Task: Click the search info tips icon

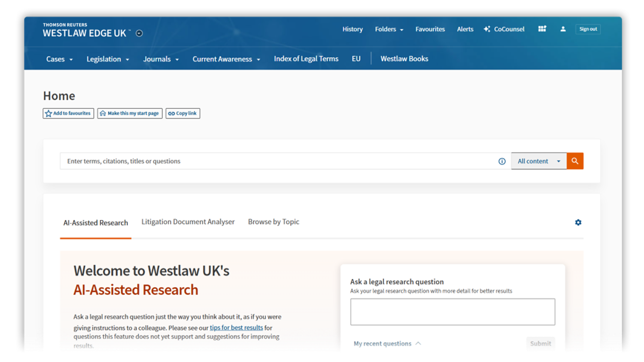Action: tap(502, 161)
